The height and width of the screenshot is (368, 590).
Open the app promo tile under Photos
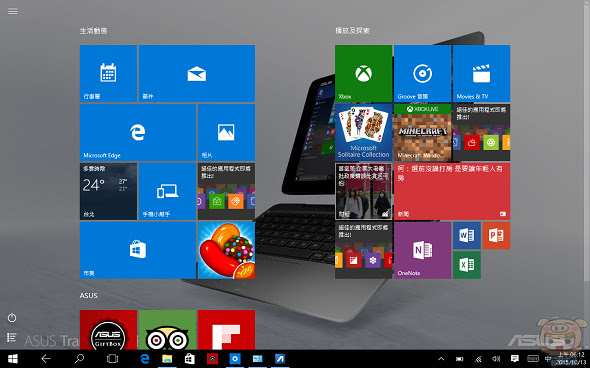pos(226,191)
